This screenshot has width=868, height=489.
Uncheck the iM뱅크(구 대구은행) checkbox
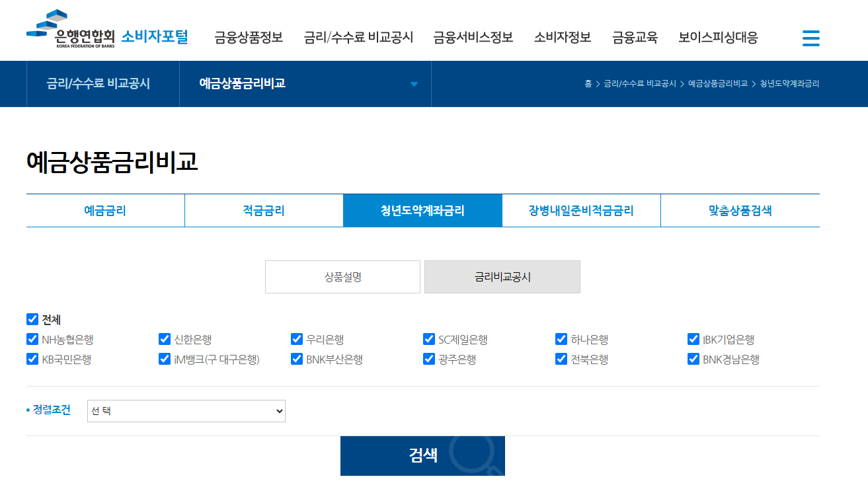165,359
